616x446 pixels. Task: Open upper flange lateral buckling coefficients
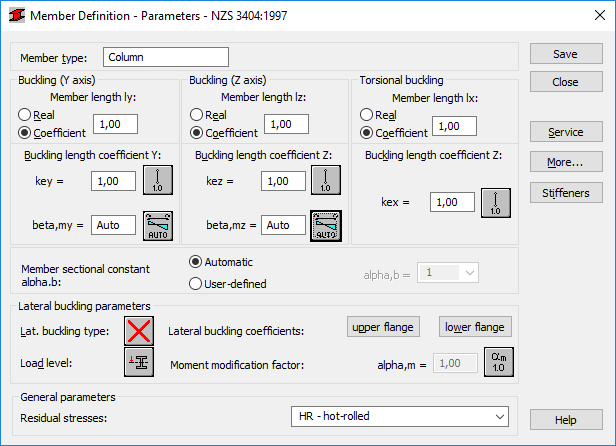coord(383,327)
